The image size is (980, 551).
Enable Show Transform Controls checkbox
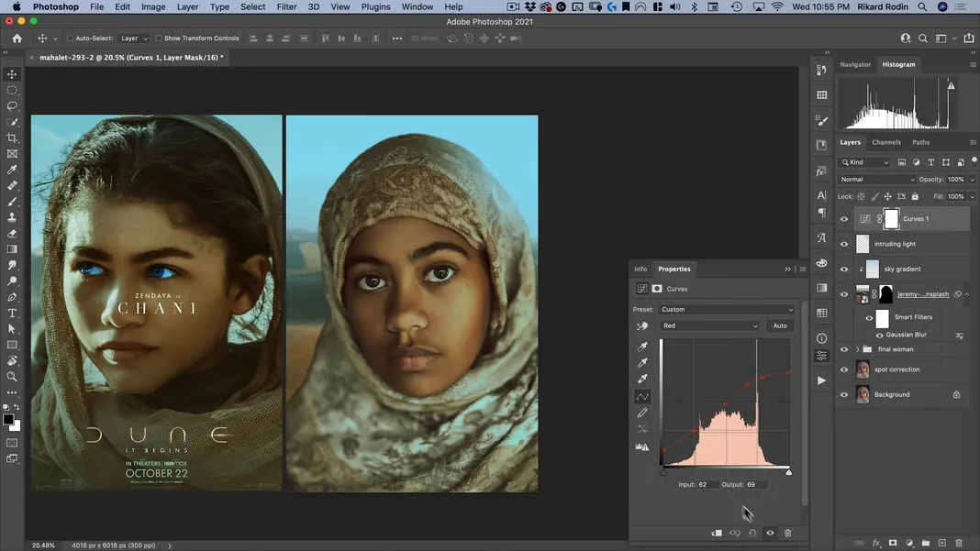coord(159,39)
